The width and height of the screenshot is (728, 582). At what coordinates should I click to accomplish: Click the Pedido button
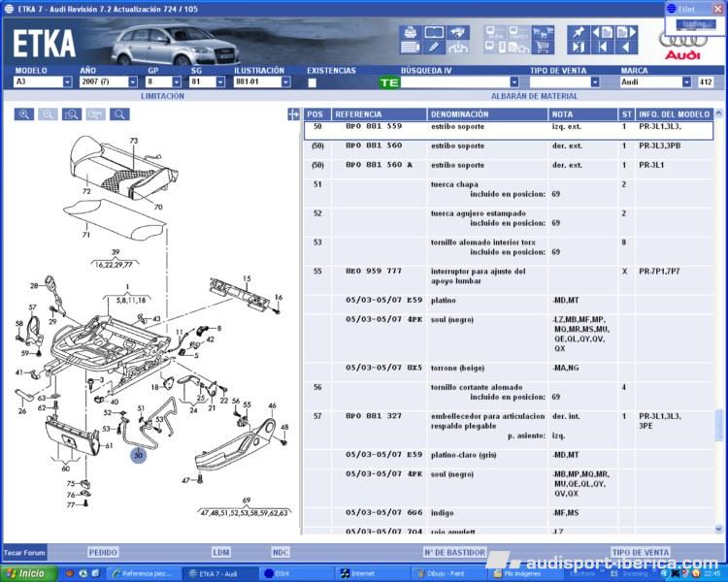[x=103, y=552]
